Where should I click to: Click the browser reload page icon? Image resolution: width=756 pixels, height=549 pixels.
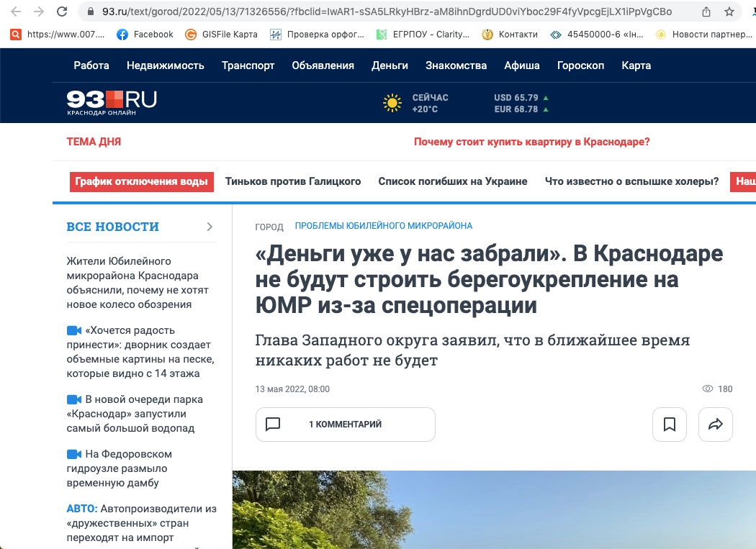pos(63,12)
